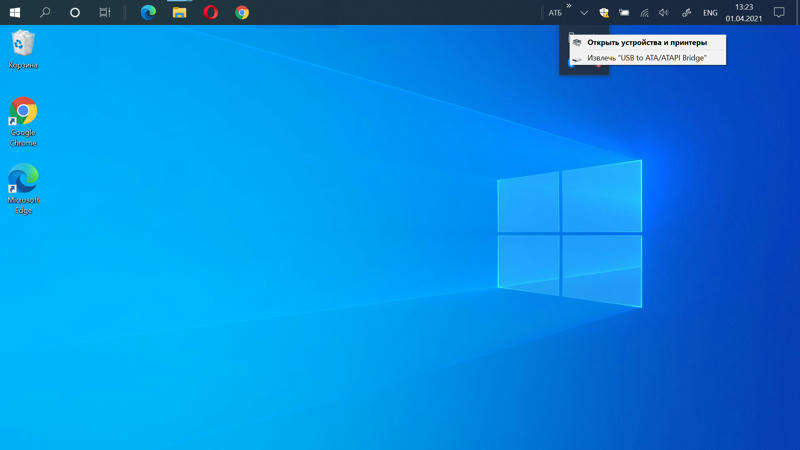
Task: Open File Explorer from the taskbar
Action: pyautogui.click(x=179, y=12)
